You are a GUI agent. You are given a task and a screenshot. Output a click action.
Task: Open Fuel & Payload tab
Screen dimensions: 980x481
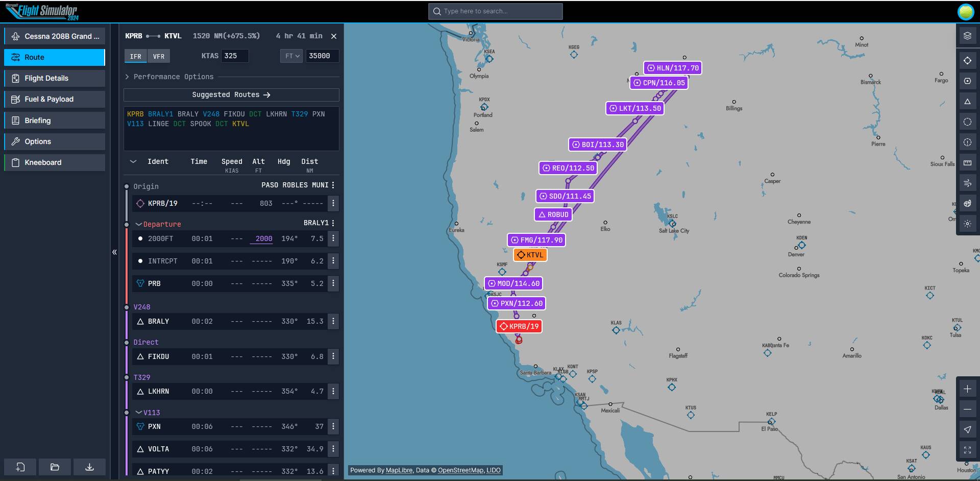click(55, 99)
